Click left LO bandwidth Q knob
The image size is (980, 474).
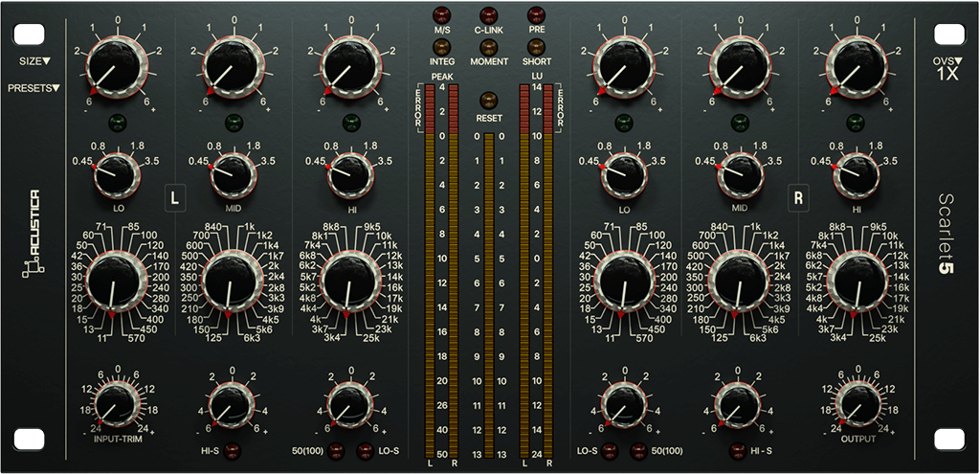point(117,175)
